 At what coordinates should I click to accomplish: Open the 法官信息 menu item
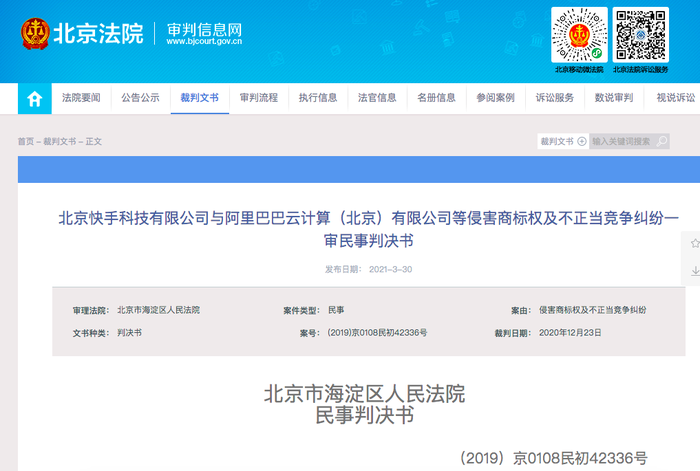click(x=377, y=98)
